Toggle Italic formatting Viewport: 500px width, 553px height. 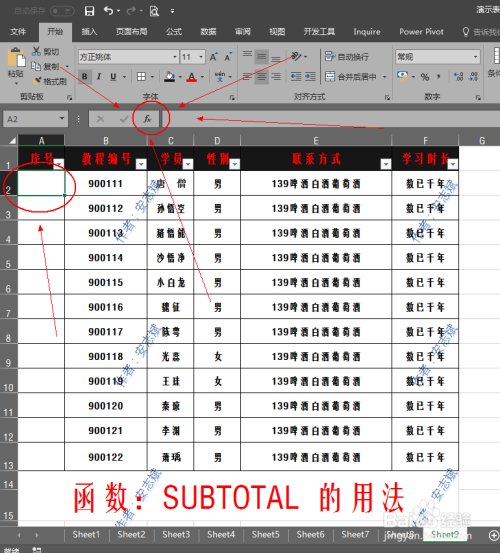[x=99, y=77]
